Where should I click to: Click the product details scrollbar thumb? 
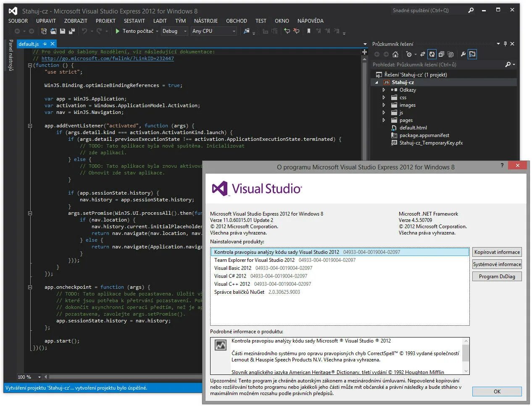point(466,353)
